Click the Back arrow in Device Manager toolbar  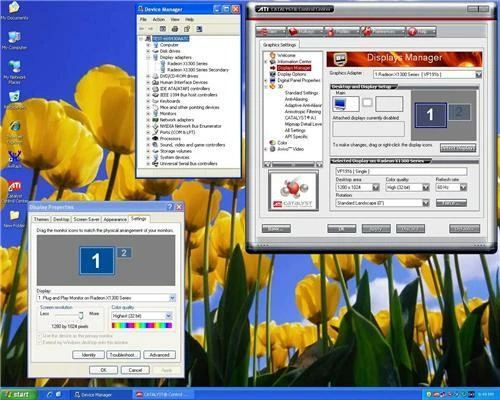142,29
